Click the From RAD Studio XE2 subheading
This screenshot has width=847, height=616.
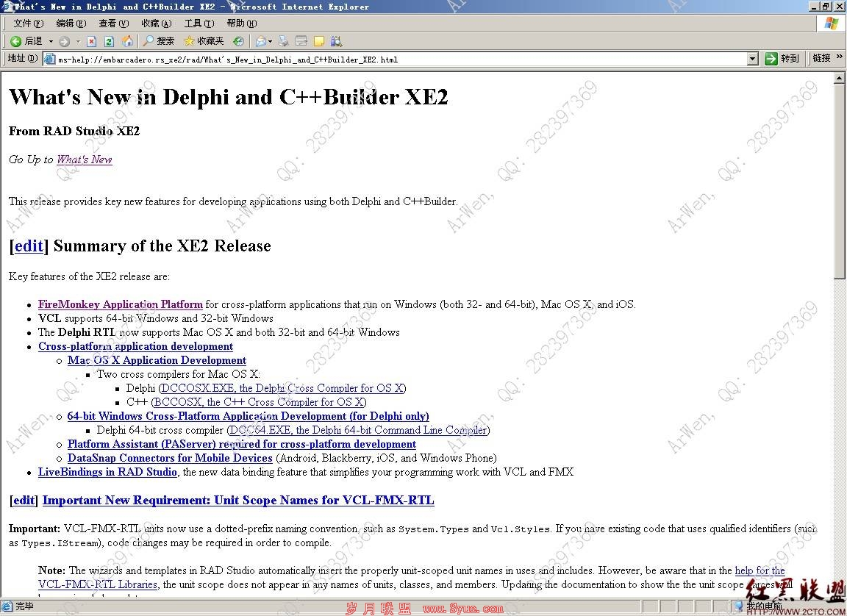click(x=74, y=131)
